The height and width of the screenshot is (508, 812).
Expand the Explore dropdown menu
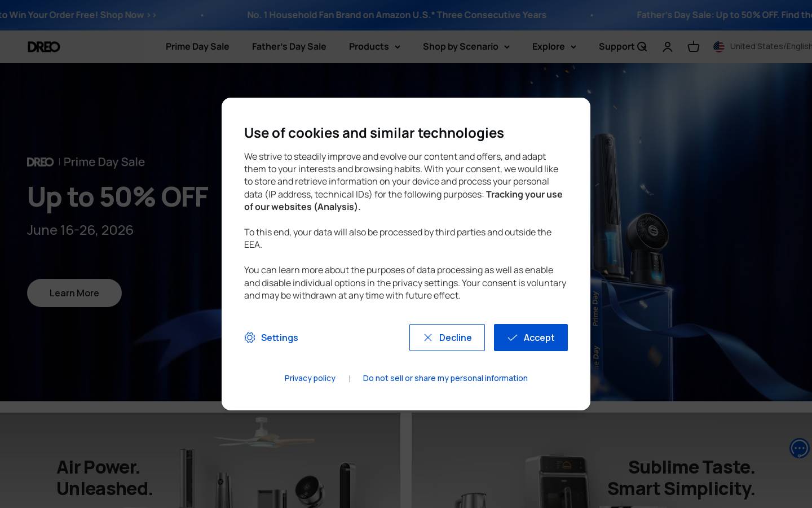(x=554, y=47)
